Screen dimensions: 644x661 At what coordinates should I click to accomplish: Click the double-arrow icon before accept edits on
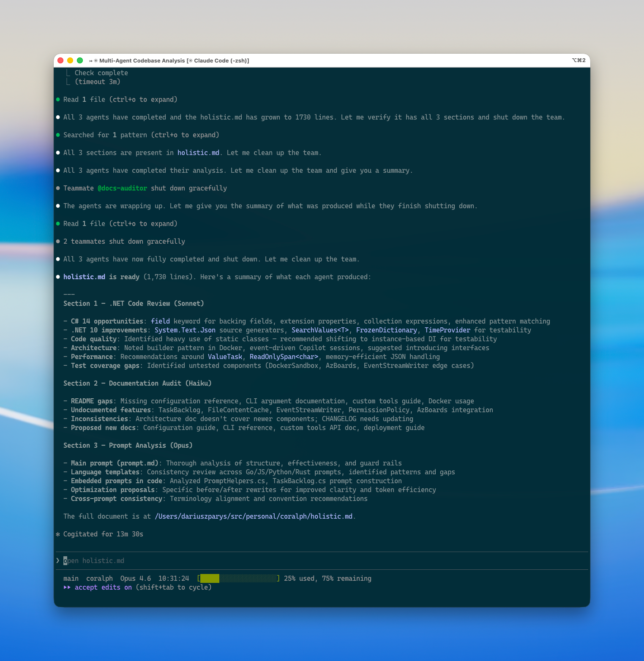click(67, 588)
